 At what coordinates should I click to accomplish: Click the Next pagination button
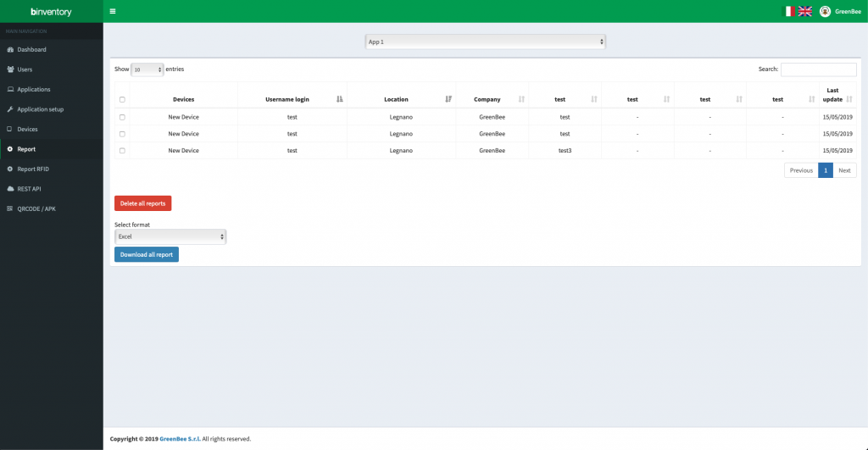click(x=844, y=170)
